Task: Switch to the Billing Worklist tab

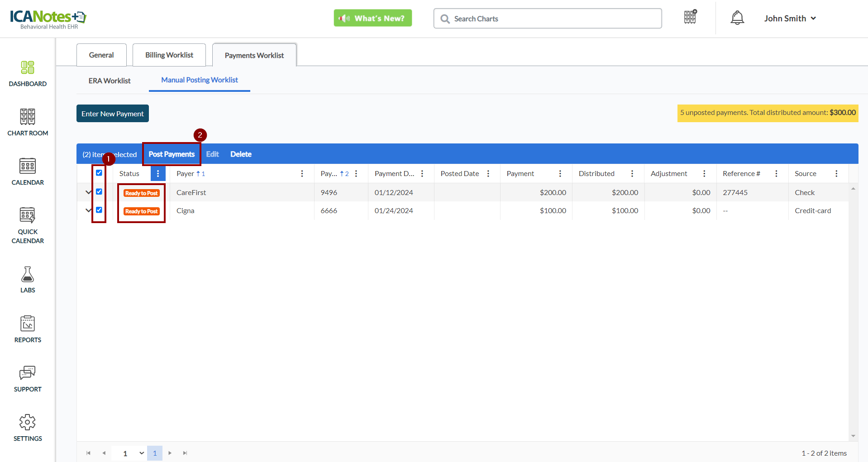Action: pyautogui.click(x=169, y=55)
